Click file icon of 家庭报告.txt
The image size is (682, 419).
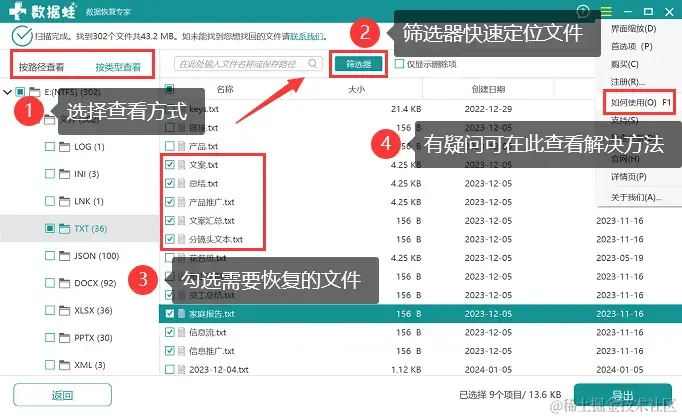[182, 314]
